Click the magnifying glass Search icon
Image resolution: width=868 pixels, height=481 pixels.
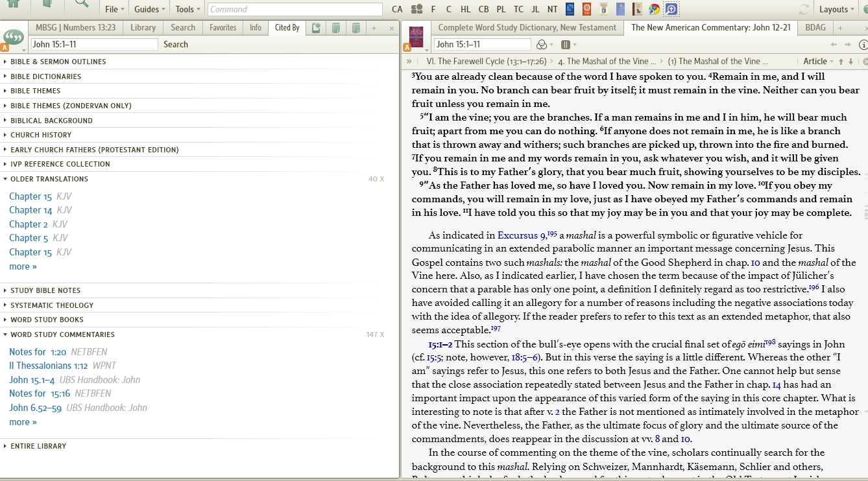pyautogui.click(x=82, y=4)
